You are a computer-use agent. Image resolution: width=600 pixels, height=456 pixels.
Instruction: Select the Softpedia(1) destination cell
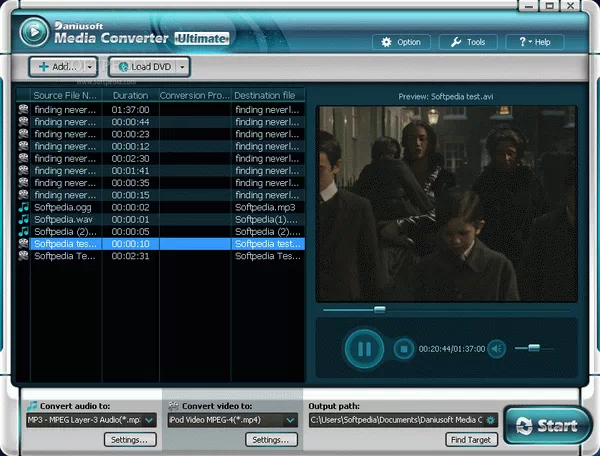(267, 220)
